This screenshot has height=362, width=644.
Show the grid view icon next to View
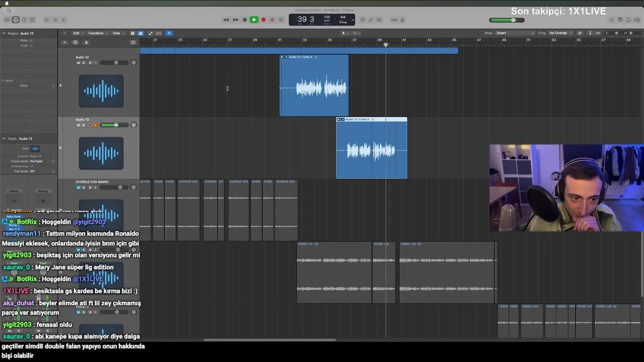tap(132, 33)
